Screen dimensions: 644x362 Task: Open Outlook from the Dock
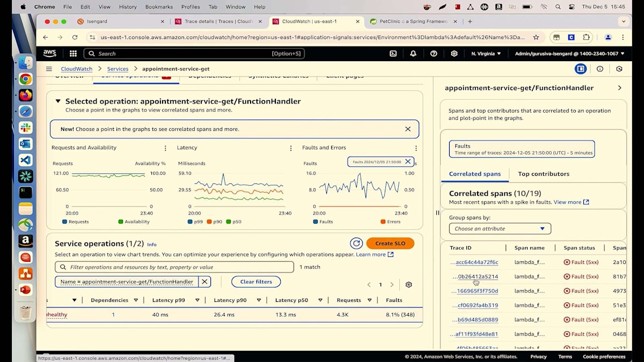tap(25, 144)
